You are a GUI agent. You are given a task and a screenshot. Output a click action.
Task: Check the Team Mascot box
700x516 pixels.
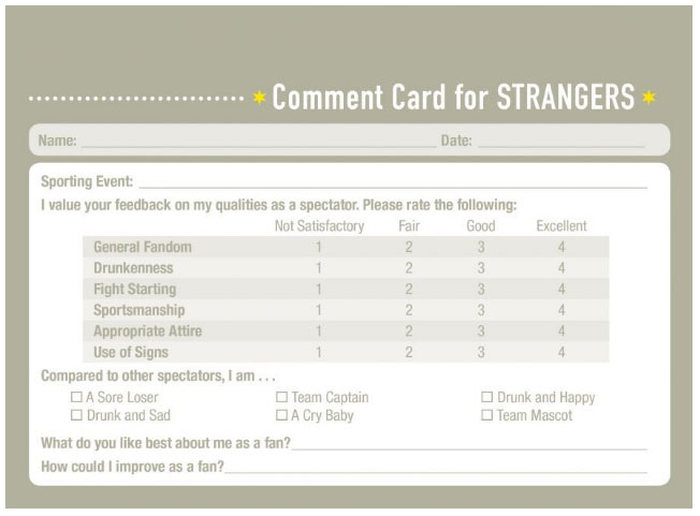pos(487,415)
